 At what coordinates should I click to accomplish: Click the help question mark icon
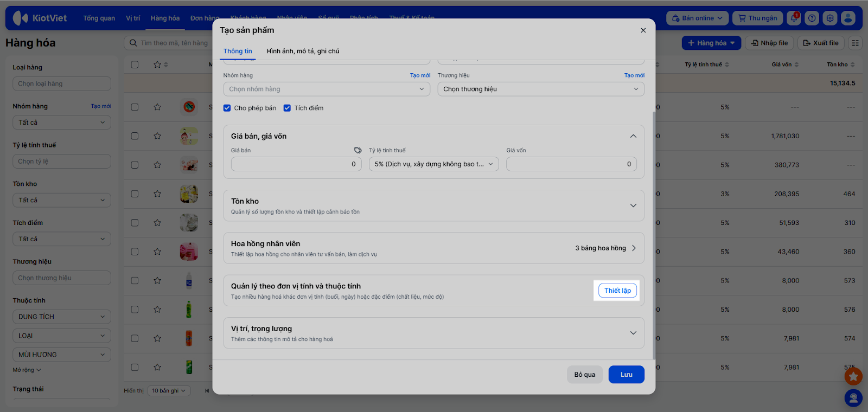pyautogui.click(x=812, y=18)
